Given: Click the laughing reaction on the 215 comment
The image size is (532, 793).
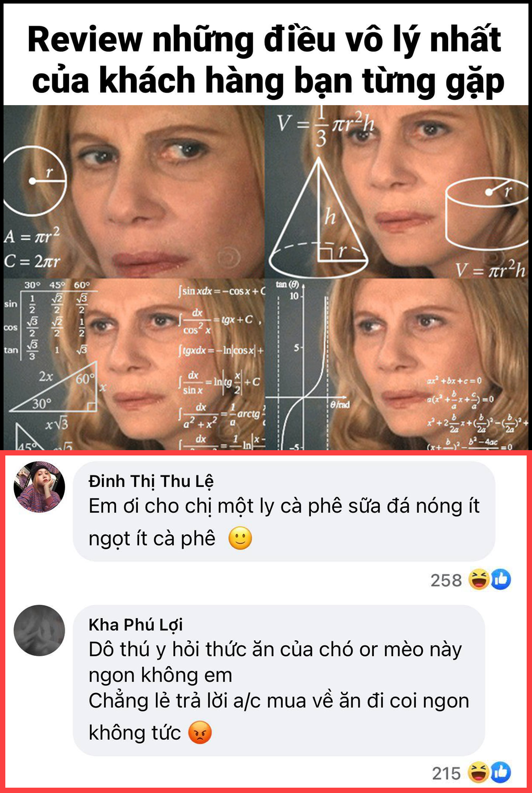Looking at the screenshot, I should click(x=479, y=773).
